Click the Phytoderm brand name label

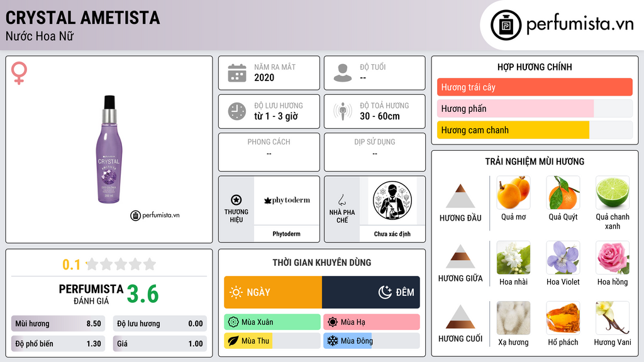click(x=286, y=234)
